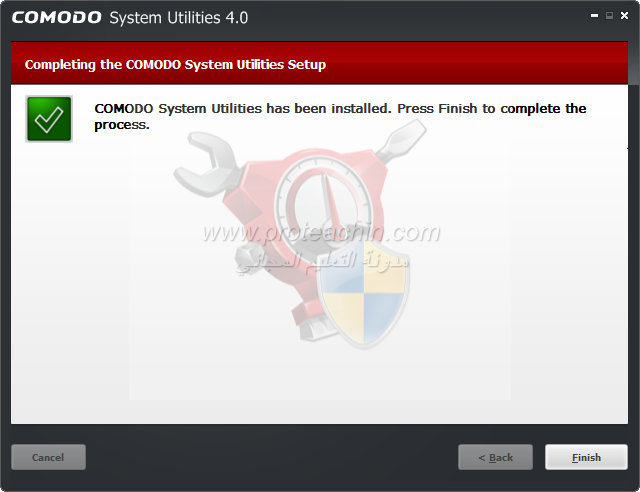Click the word 'process.' in the message
Image resolution: width=640 pixels, height=492 pixels.
[122, 125]
